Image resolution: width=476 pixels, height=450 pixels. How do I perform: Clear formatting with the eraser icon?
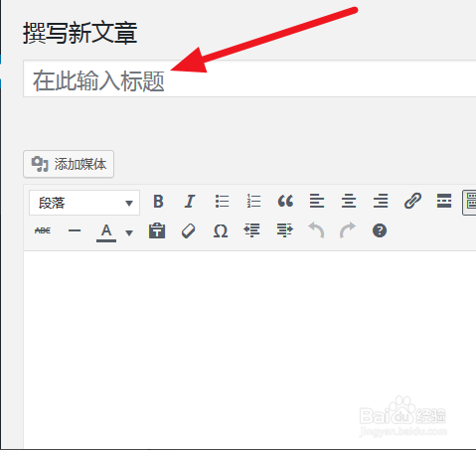tap(189, 230)
